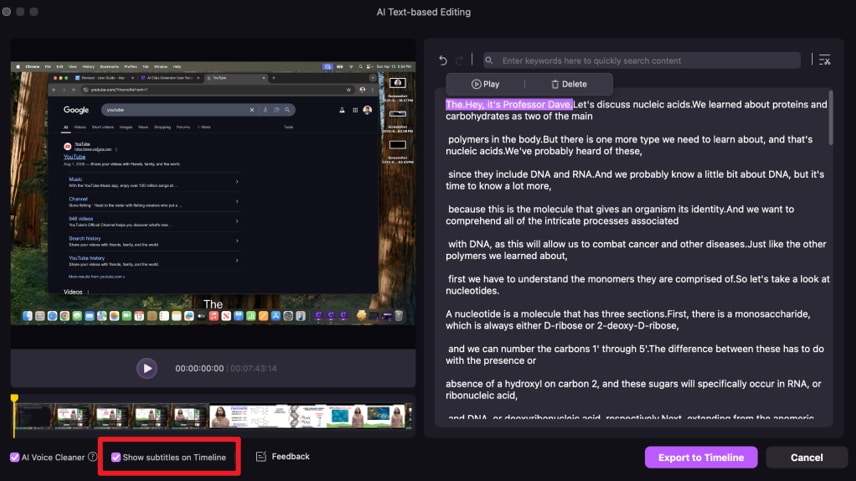Image resolution: width=856 pixels, height=481 pixels.
Task: Click the highlighted 'The.Hey, it's Professor Dave.' text
Action: coord(509,104)
